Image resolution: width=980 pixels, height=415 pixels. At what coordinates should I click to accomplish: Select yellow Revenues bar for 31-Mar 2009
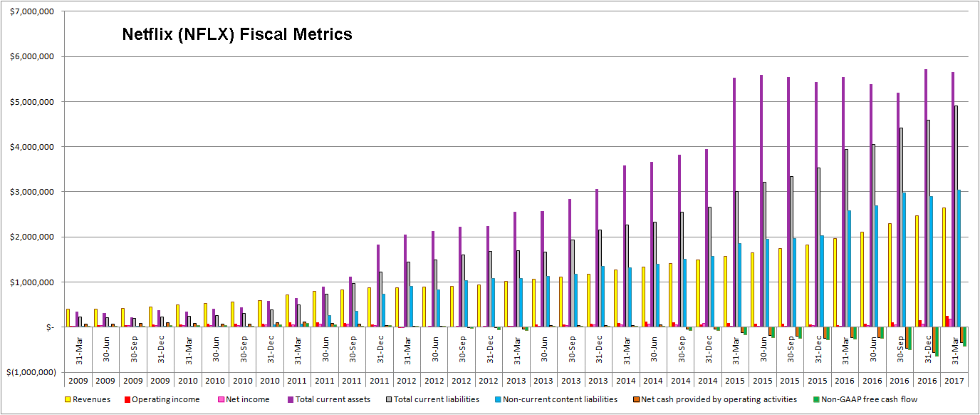(x=68, y=318)
